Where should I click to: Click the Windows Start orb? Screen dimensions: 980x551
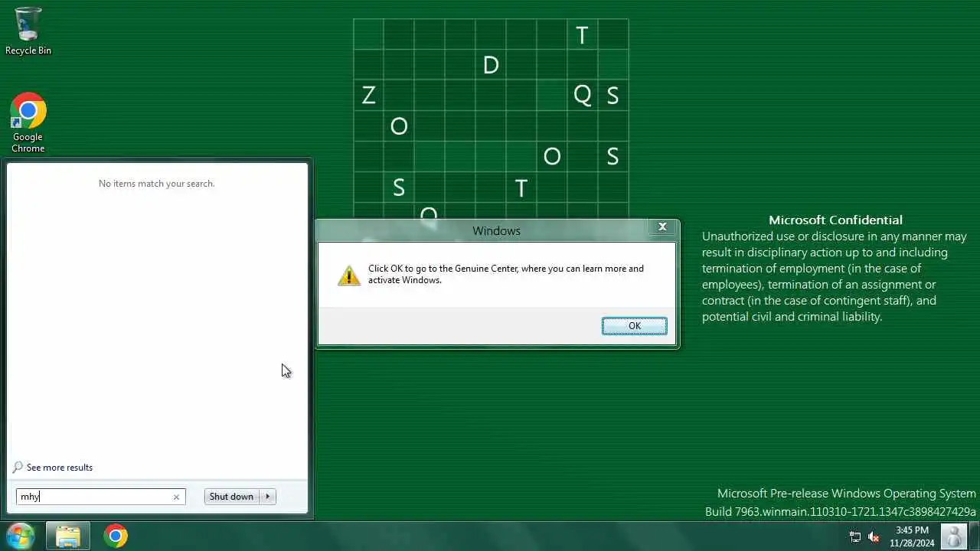click(x=20, y=536)
